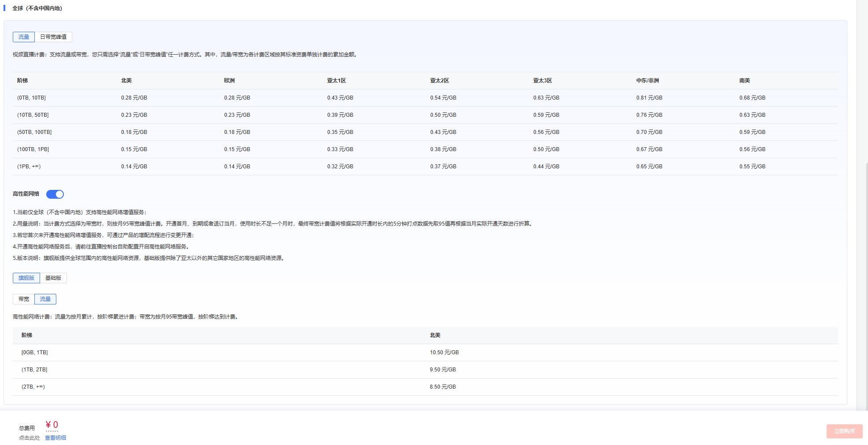The image size is (868, 445).
Task: Click the 亚太3区 column header
Action: [543, 81]
